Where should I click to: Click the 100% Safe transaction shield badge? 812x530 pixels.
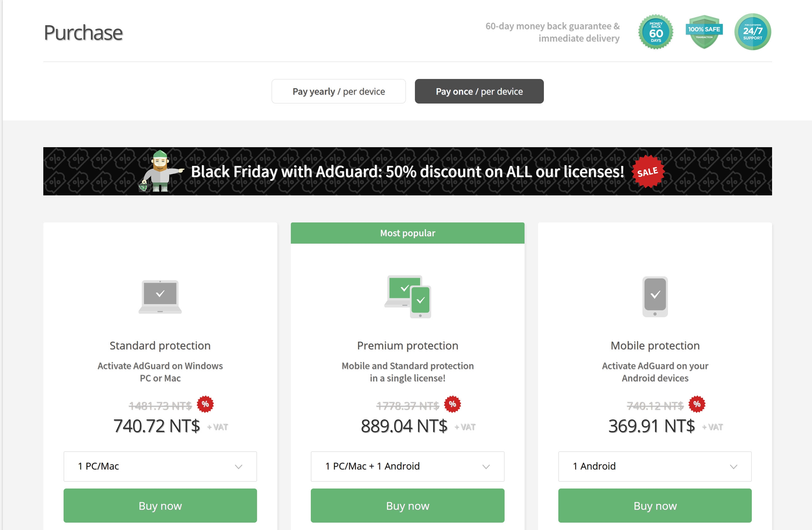point(704,32)
